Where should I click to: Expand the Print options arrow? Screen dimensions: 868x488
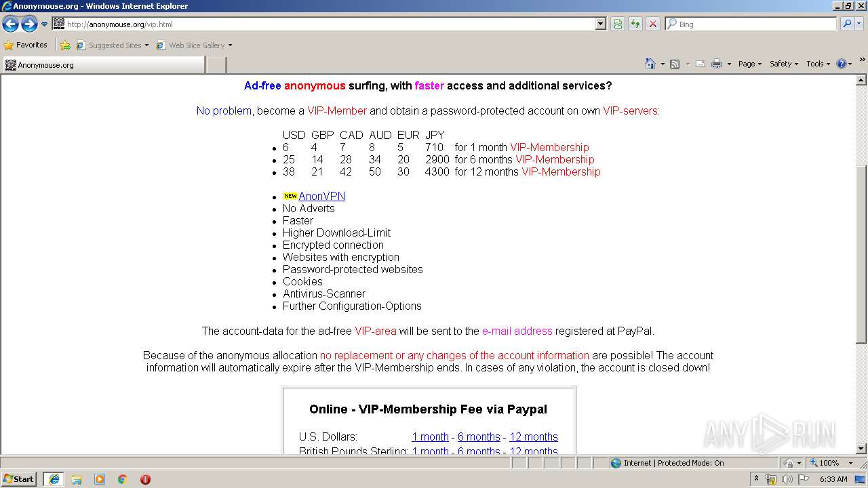(729, 64)
